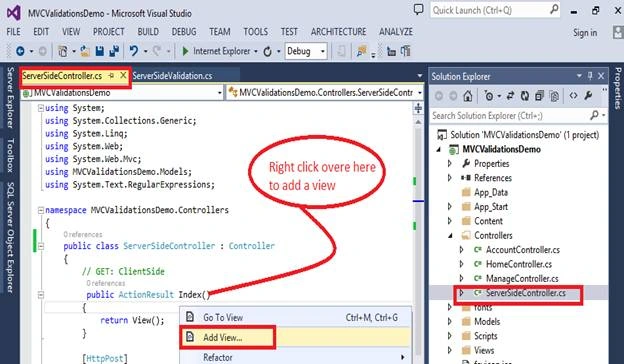Open the SQL Server Object Explorer side tab
Viewport: 624px width, 364px height.
pos(10,237)
